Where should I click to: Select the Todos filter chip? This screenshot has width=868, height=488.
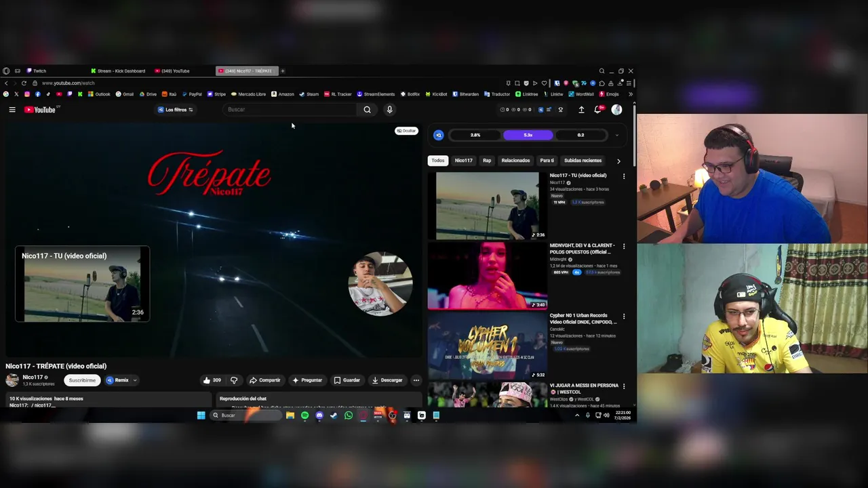438,161
